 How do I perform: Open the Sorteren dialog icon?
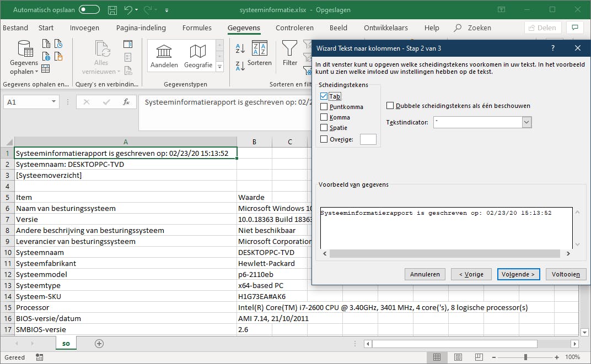(259, 49)
